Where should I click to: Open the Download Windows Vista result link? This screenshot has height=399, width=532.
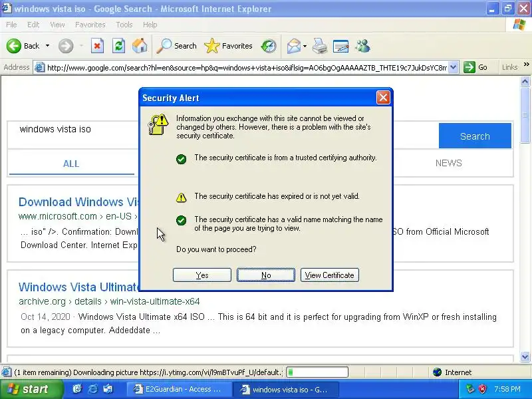coord(78,202)
